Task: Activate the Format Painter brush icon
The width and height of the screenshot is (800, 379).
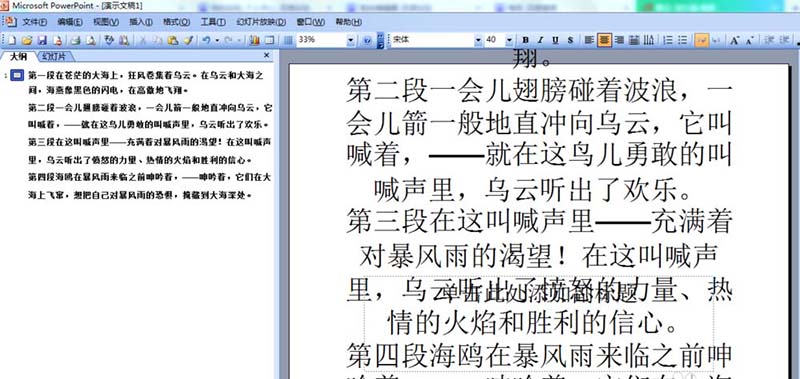Action: [x=188, y=40]
